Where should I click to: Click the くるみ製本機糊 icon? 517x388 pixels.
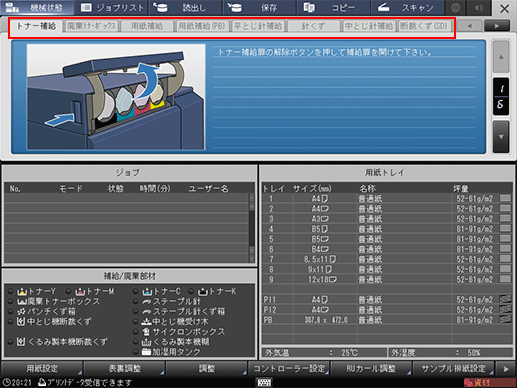(x=147, y=342)
